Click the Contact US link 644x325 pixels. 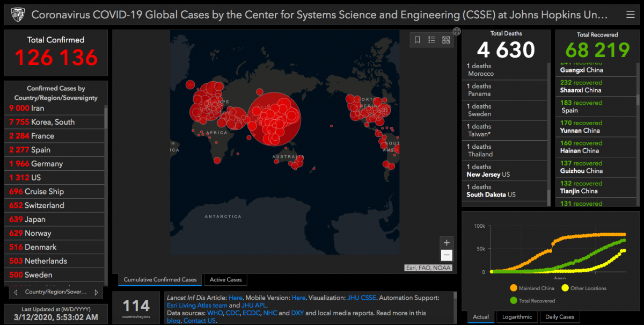tap(200, 320)
